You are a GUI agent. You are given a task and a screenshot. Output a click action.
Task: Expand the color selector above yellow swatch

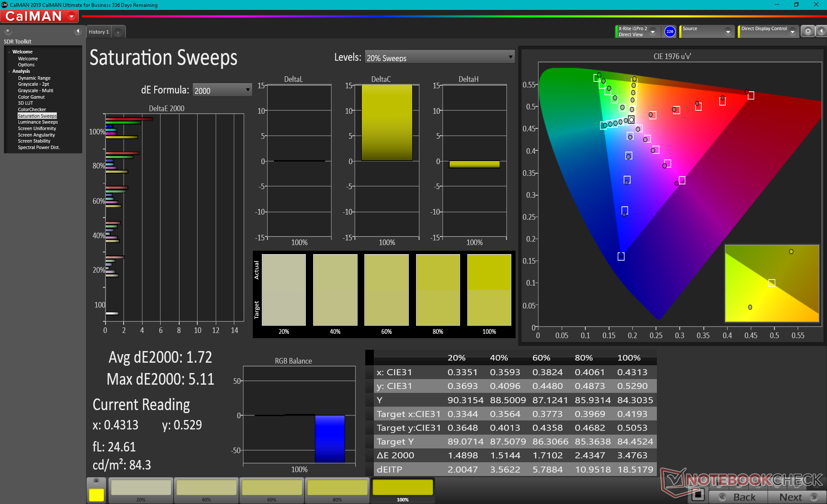96,481
